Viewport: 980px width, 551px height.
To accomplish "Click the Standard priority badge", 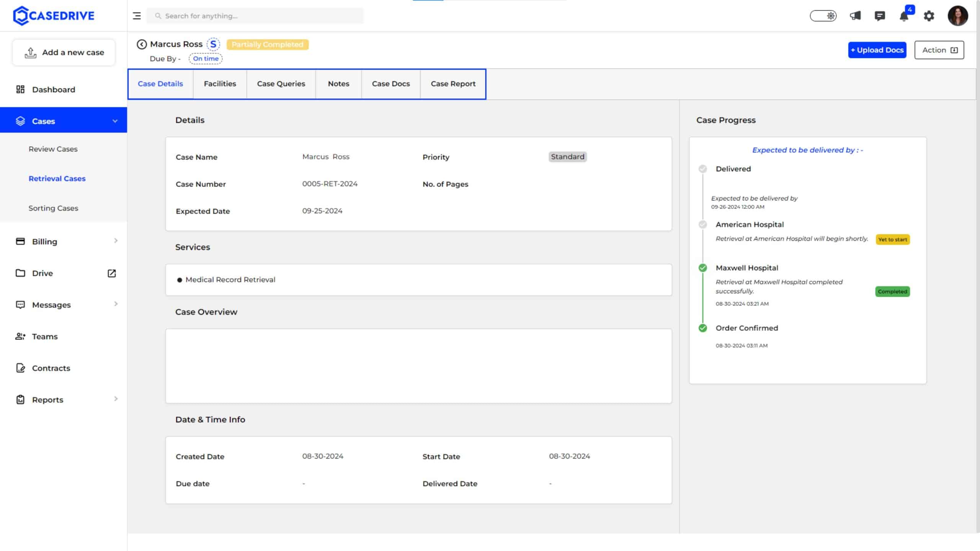I will (567, 156).
